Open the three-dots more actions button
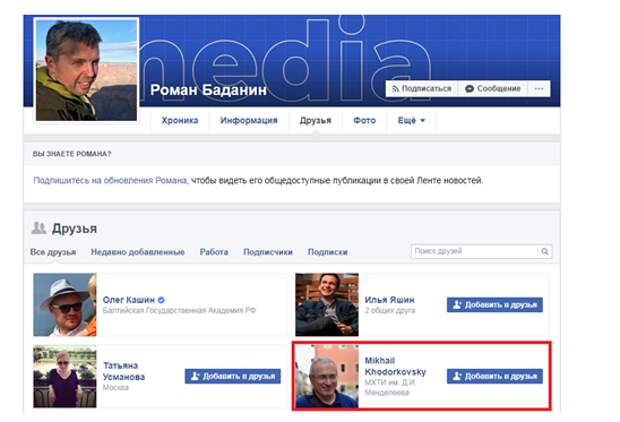The width and height of the screenshot is (620, 422). click(x=539, y=89)
